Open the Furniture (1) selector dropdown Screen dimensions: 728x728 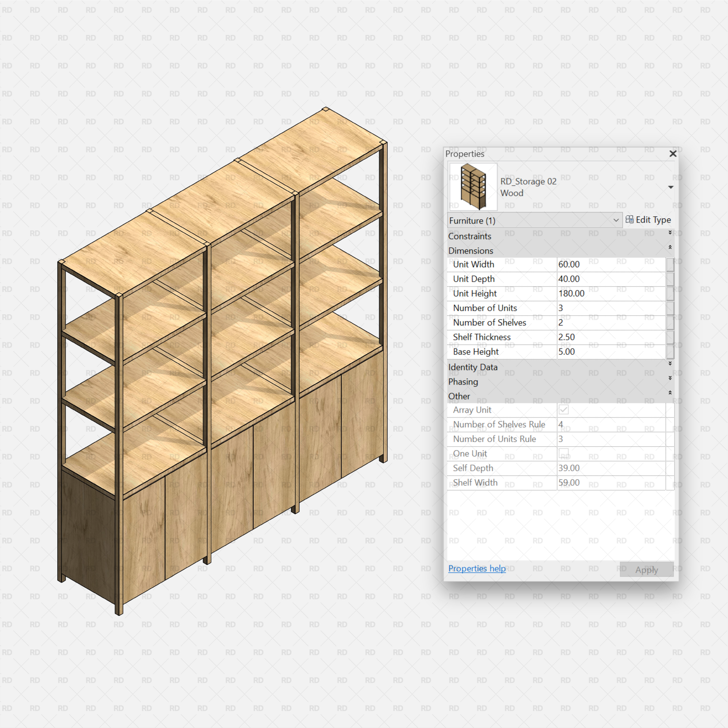coord(616,220)
